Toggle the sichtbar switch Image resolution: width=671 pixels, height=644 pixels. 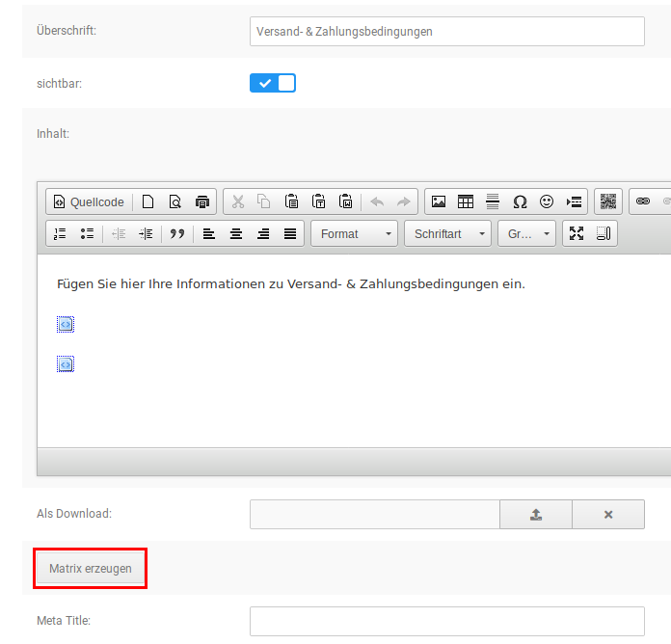coord(273,83)
